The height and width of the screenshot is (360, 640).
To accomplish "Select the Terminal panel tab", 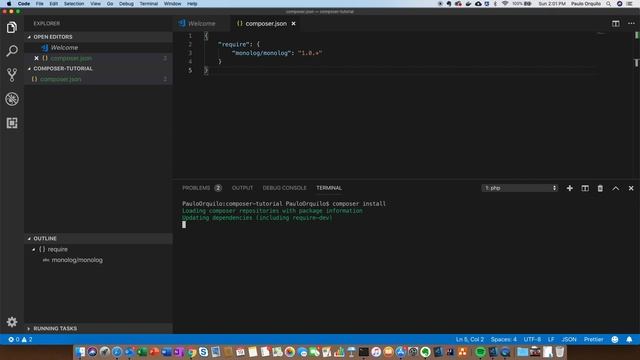I will pyautogui.click(x=329, y=188).
